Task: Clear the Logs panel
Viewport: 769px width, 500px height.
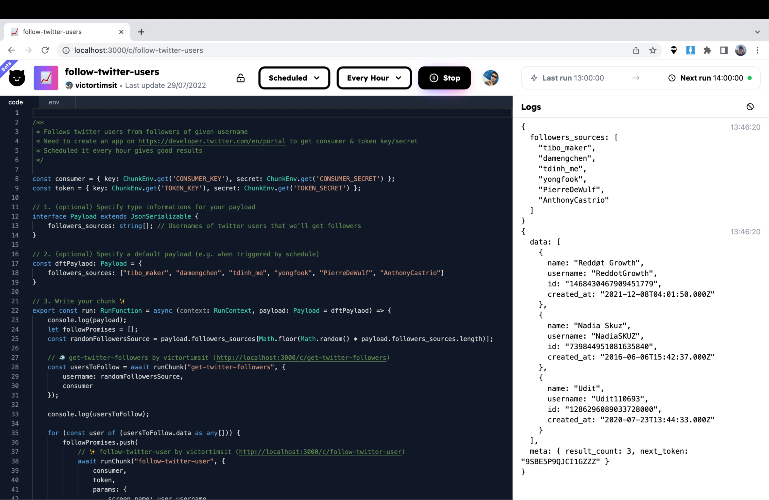Action: coord(750,106)
